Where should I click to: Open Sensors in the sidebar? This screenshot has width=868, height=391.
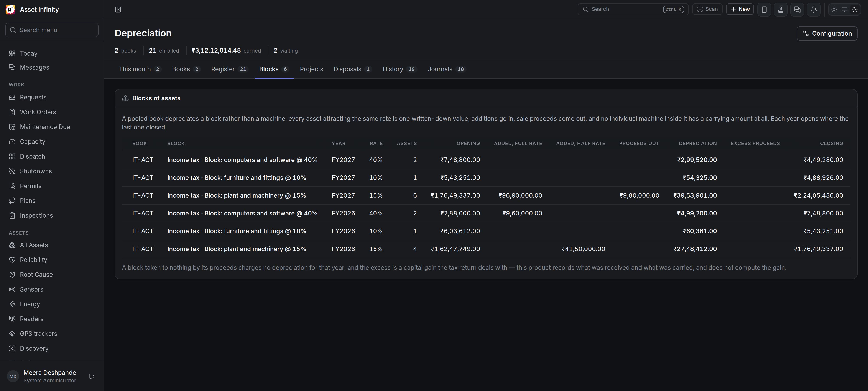pyautogui.click(x=52, y=290)
